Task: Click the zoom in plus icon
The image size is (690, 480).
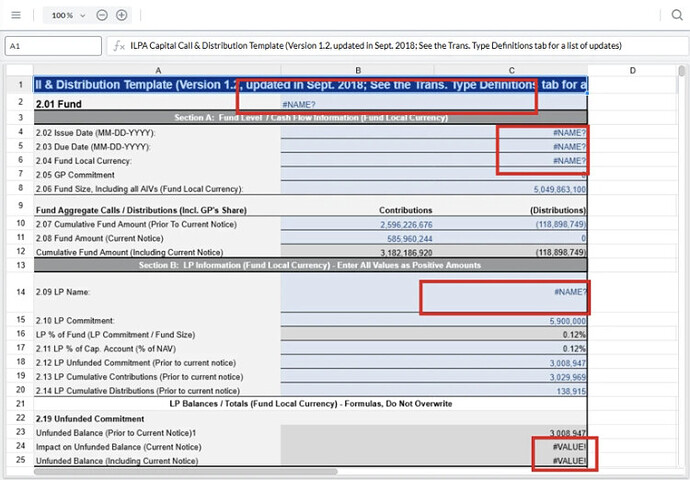Action: (x=121, y=15)
